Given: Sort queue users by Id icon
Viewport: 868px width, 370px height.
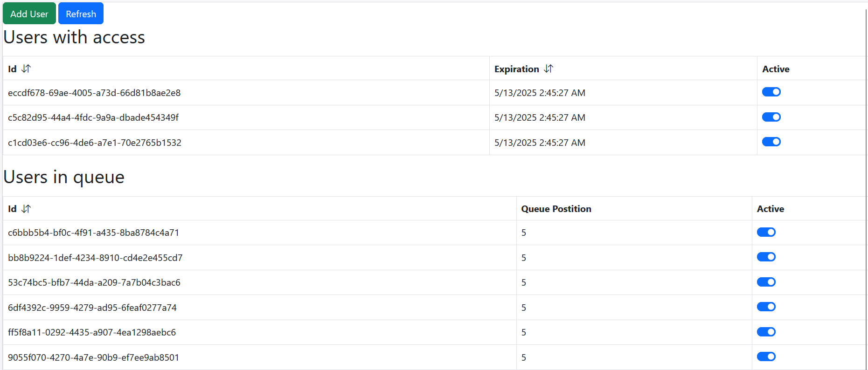Looking at the screenshot, I should point(26,209).
